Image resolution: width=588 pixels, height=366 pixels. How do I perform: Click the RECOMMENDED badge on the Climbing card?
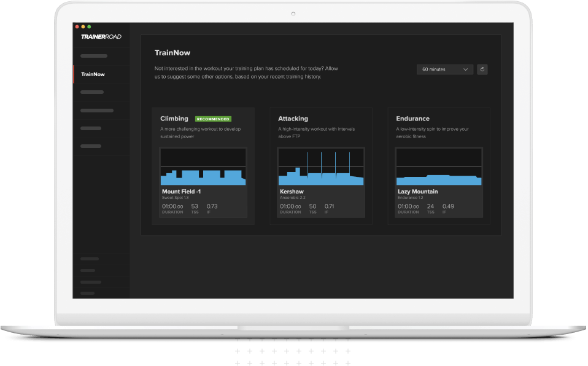point(214,118)
